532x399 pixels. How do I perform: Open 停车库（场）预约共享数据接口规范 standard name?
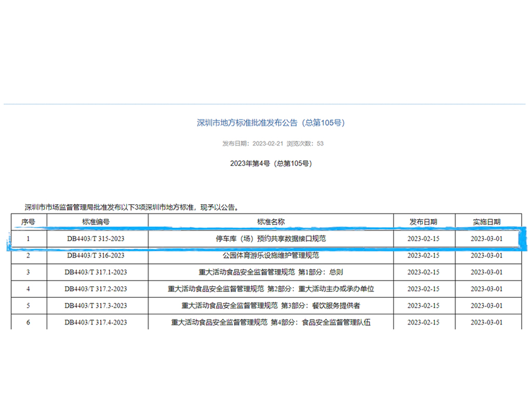[x=271, y=239]
